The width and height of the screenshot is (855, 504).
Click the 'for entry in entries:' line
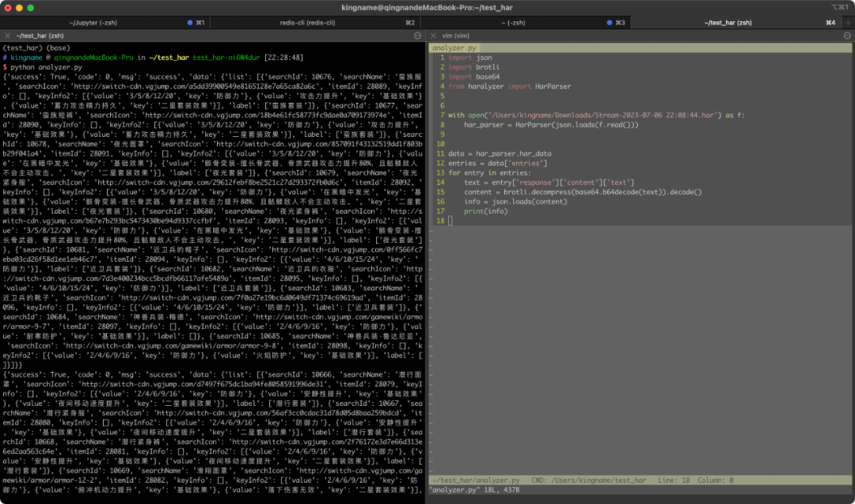(489, 172)
